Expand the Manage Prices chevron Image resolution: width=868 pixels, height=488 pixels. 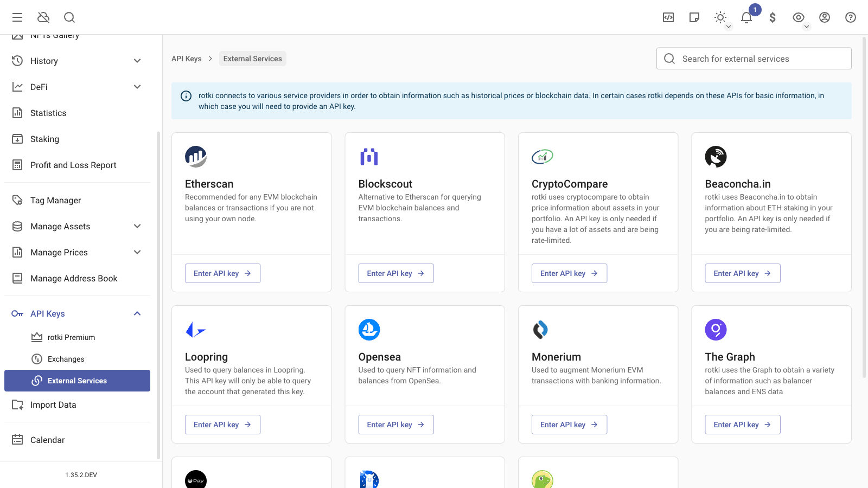pyautogui.click(x=137, y=252)
